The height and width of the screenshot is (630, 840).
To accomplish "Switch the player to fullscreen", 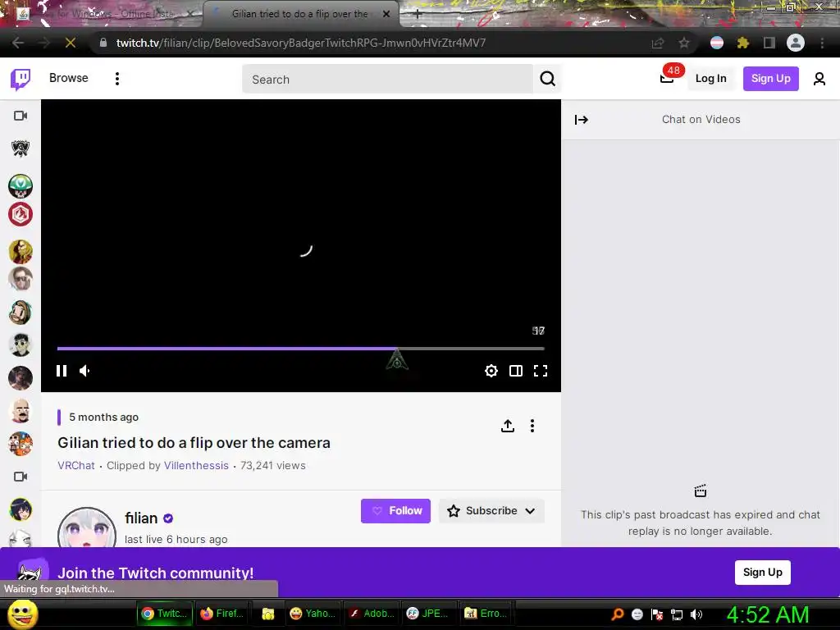I will pos(541,371).
